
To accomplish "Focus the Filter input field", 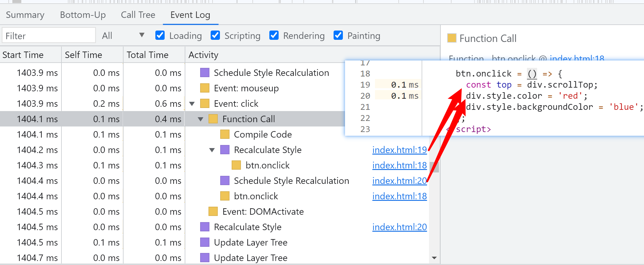I will (49, 36).
